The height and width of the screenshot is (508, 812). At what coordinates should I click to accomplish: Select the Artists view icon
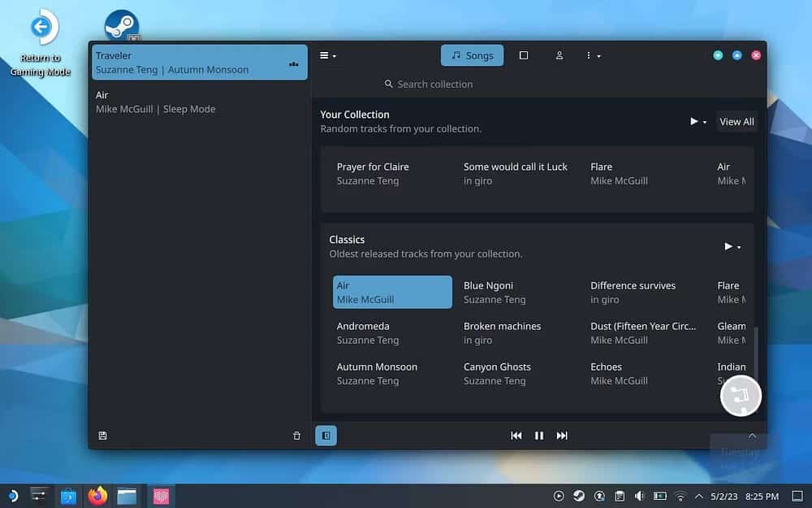(559, 55)
